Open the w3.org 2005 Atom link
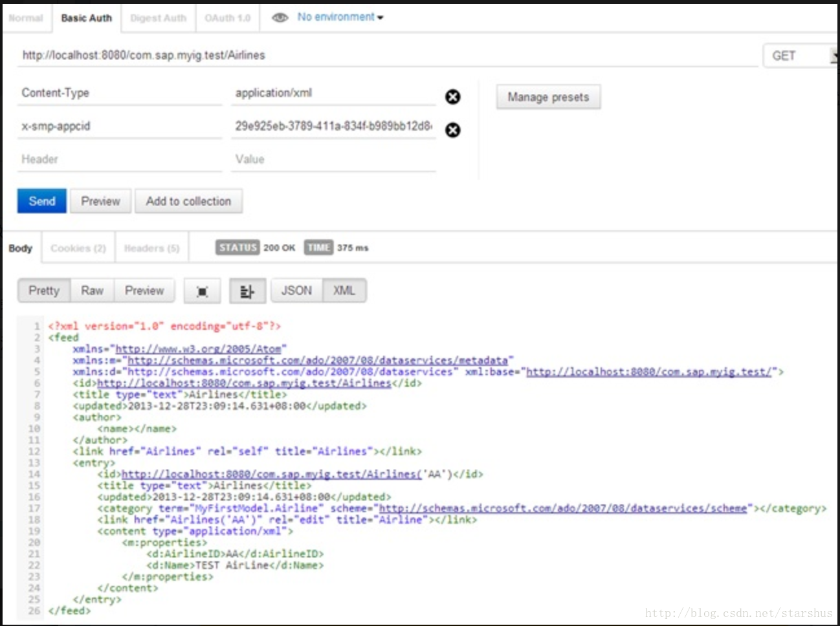This screenshot has width=840, height=626. coord(198,349)
